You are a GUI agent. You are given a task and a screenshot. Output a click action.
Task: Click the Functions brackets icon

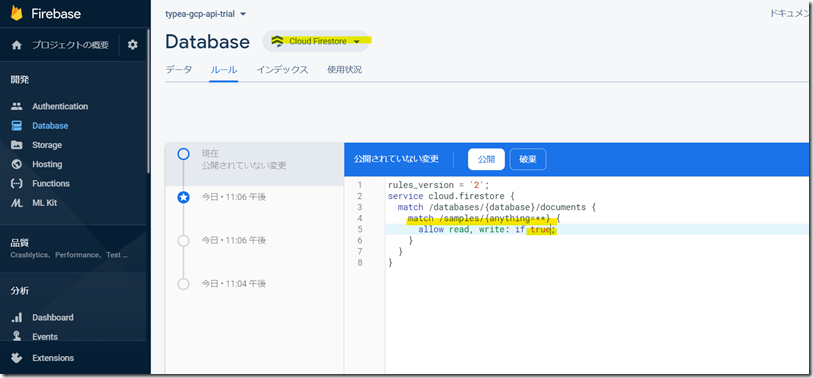coord(17,184)
